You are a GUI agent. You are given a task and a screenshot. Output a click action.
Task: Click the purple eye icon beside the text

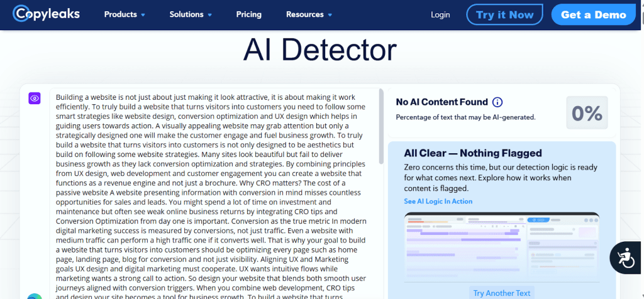point(35,99)
